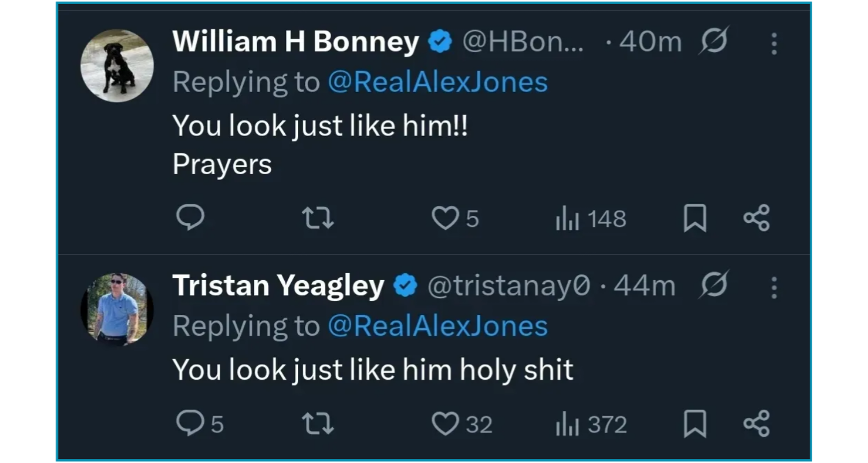
Task: Share William H Bonney's tweet
Action: coord(756,218)
